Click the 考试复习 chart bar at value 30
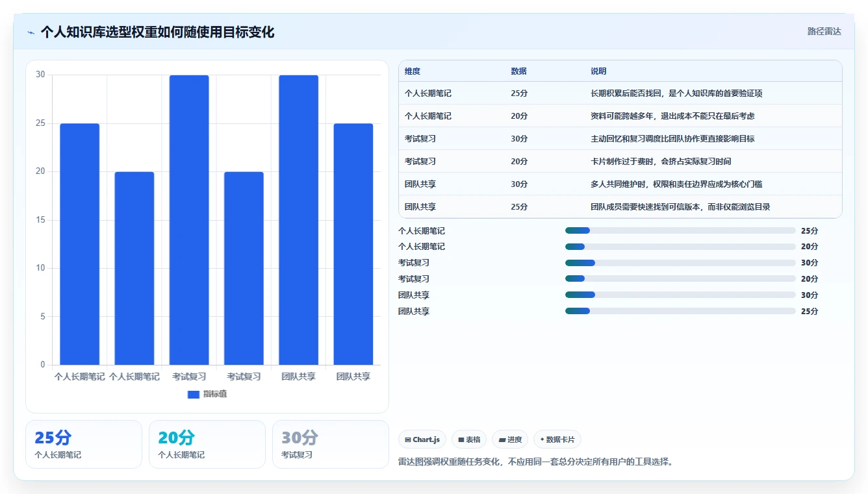868x494 pixels. [189, 220]
